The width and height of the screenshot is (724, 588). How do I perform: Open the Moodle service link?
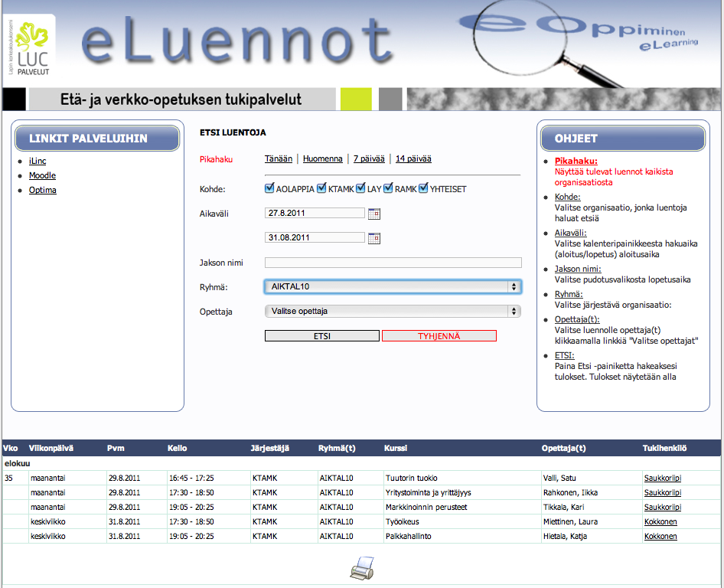pos(42,176)
